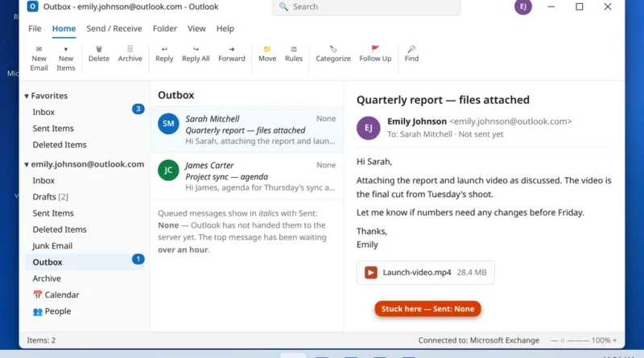Click the Delete trash icon
Screen dimensions: 644x358
point(99,49)
